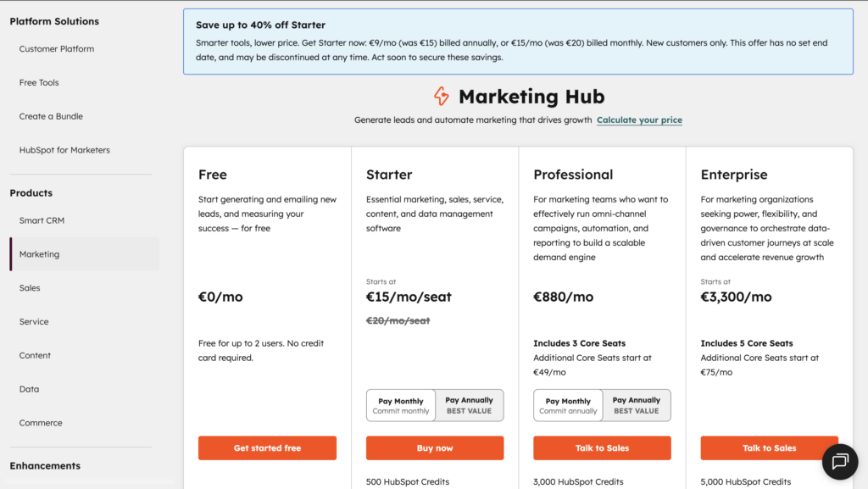Click Free Tools under Platform Solutions
The width and height of the screenshot is (868, 489).
[x=38, y=82]
